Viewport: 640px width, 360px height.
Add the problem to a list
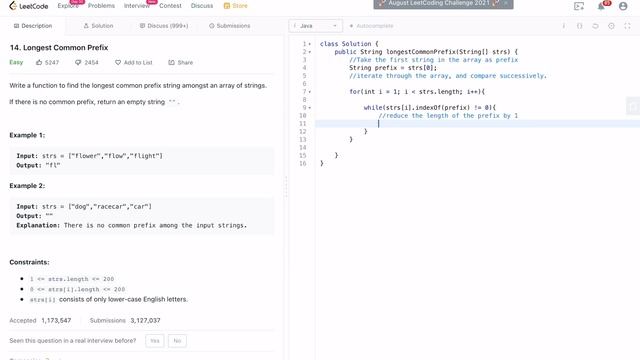133,62
